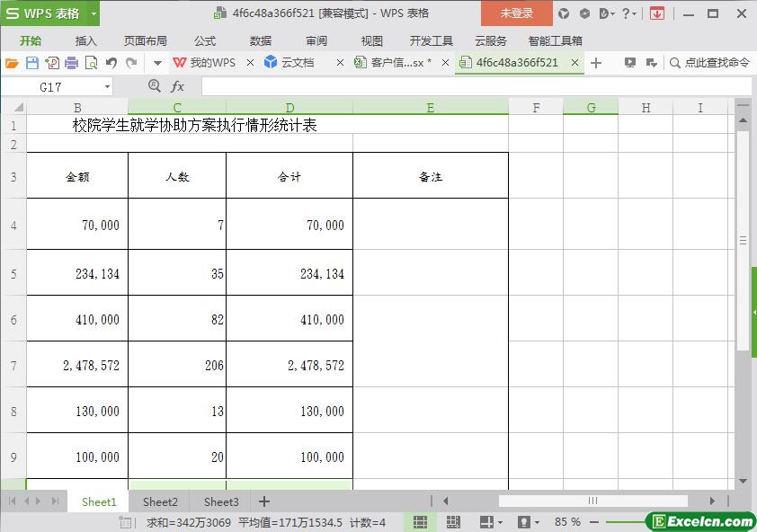Close the 我的WPS document tab
Image resolution: width=757 pixels, height=532 pixels.
coord(250,63)
